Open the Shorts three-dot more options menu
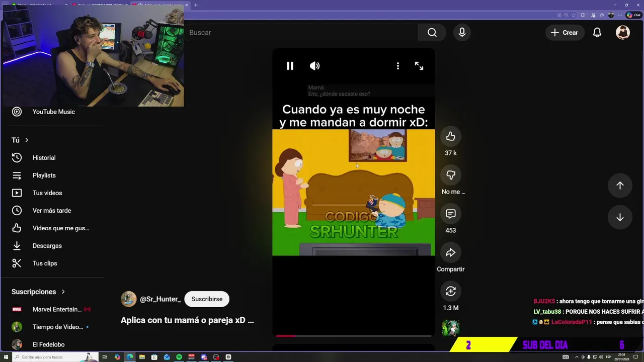Viewport: 644px width, 362px height. click(x=397, y=66)
